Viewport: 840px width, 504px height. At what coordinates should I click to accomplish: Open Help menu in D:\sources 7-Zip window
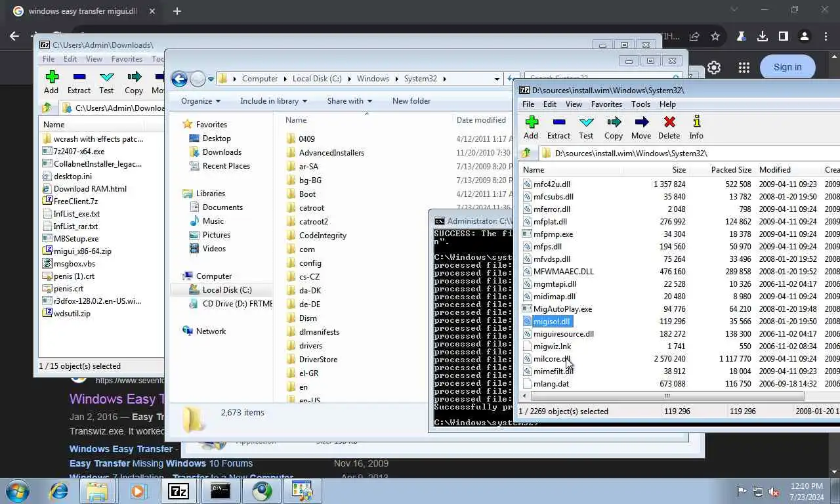pyautogui.click(x=667, y=104)
